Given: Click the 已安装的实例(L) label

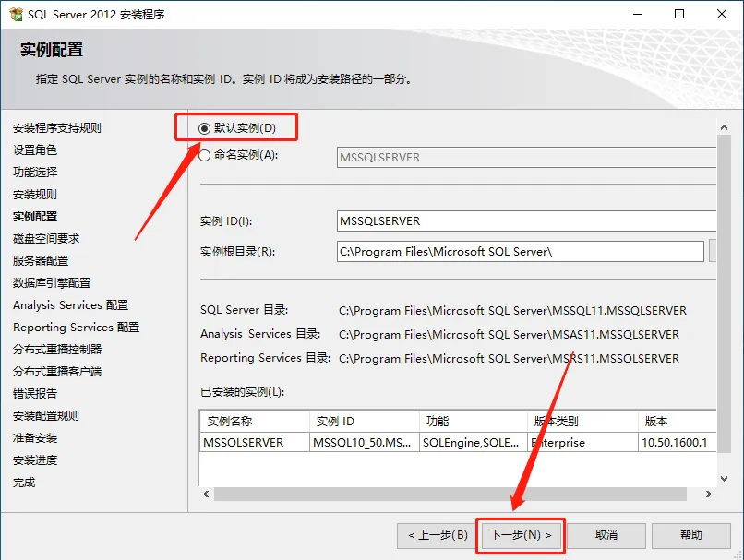Looking at the screenshot, I should (242, 392).
